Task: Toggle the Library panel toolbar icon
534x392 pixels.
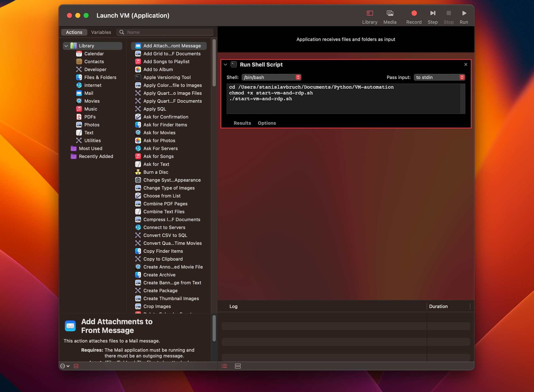Action: 370,13
